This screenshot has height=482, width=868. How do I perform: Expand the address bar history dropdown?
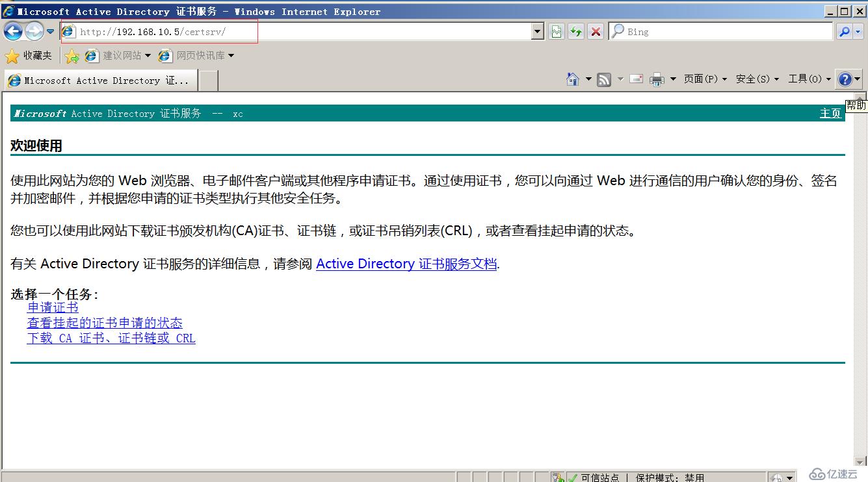(538, 31)
